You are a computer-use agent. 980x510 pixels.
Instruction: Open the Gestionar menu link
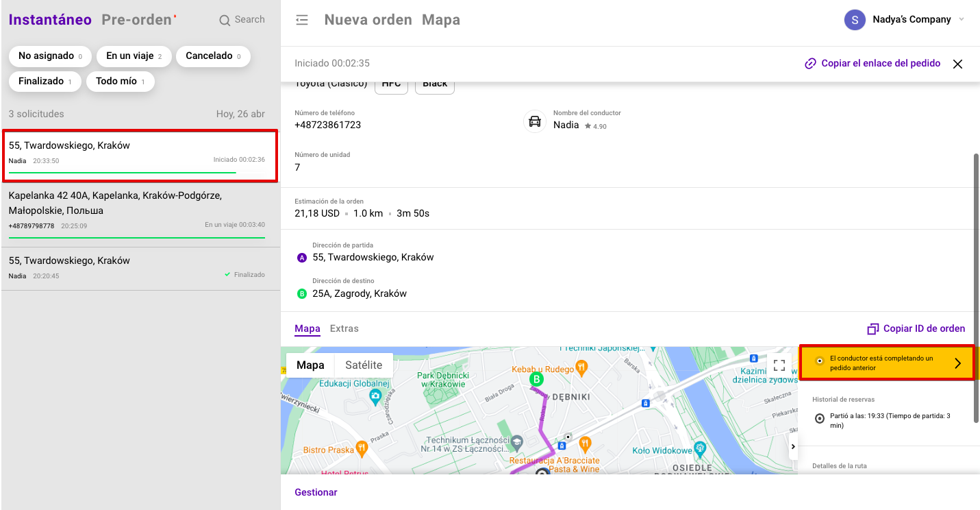[316, 492]
